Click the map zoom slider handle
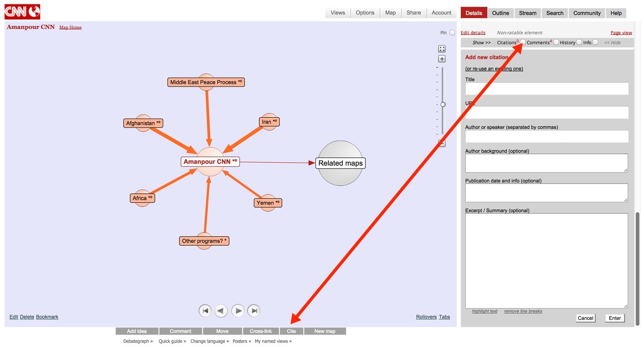Viewport: 644px width, 347px height. coord(443,105)
